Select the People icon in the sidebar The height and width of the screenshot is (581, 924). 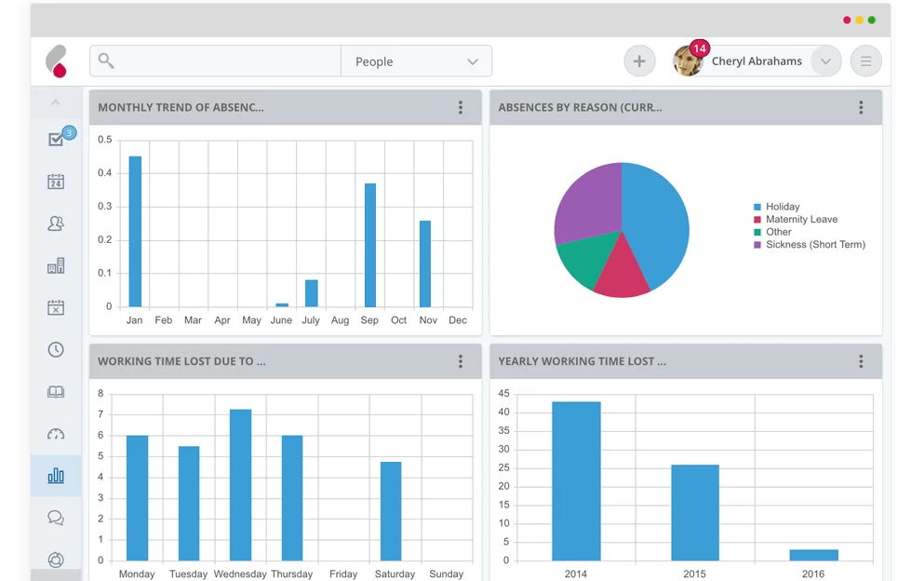pyautogui.click(x=56, y=223)
